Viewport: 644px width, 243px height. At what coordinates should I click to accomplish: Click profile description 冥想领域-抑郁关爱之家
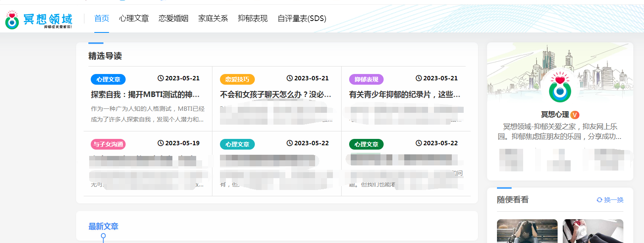point(560,131)
